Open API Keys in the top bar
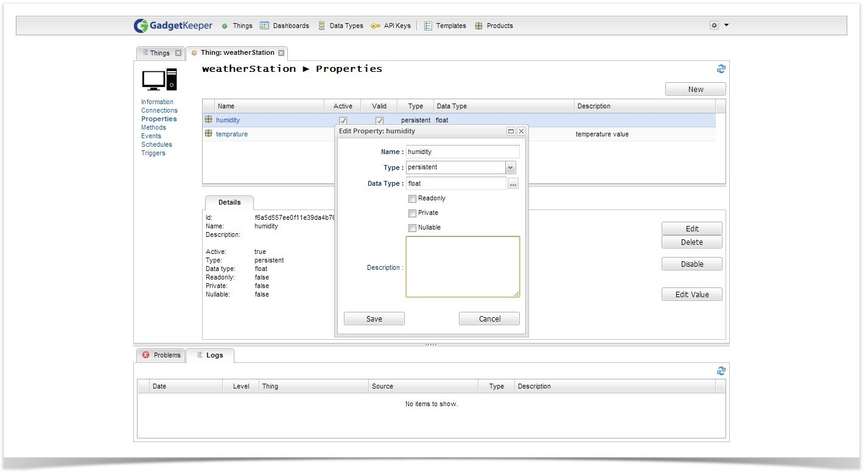868x475 pixels. [x=391, y=26]
